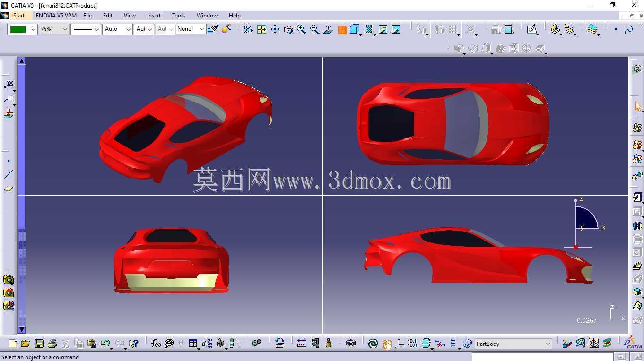Select the Plane tool in left toolbar
The image size is (644, 361).
pyautogui.click(x=9, y=189)
